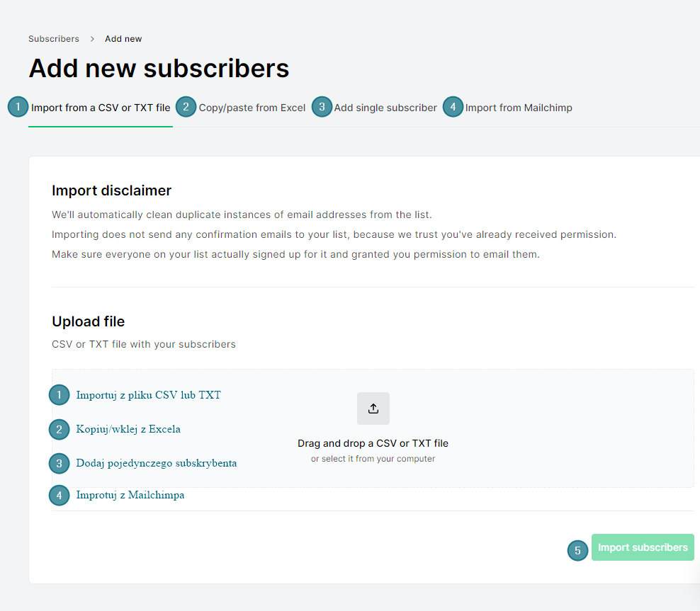Click 'or select it from your computer' link
This screenshot has width=700, height=611.
pos(373,459)
